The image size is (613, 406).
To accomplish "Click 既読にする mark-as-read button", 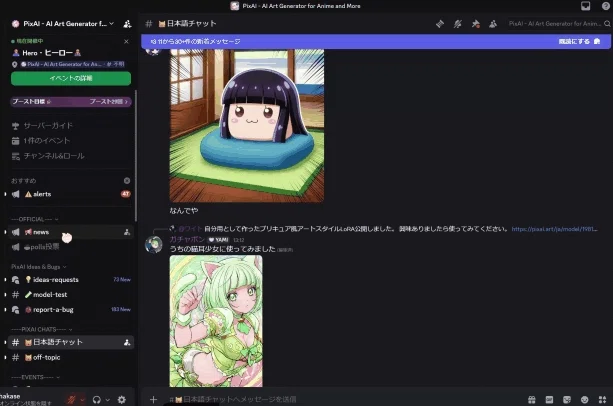I will tap(579, 41).
